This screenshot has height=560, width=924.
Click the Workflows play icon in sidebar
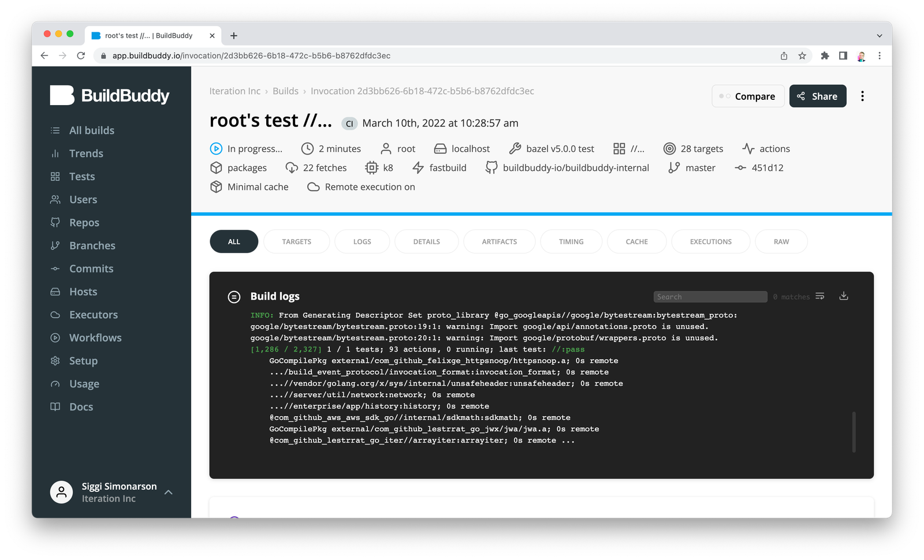click(55, 338)
